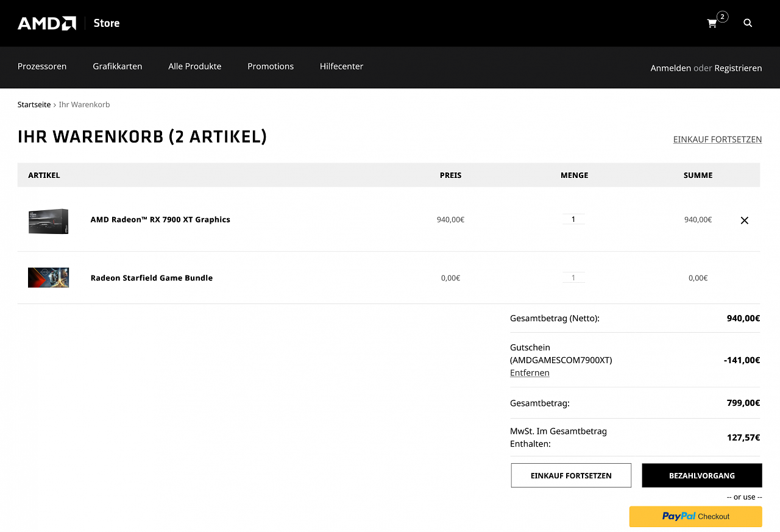Click the Bezahlvorgang checkout button

click(702, 475)
